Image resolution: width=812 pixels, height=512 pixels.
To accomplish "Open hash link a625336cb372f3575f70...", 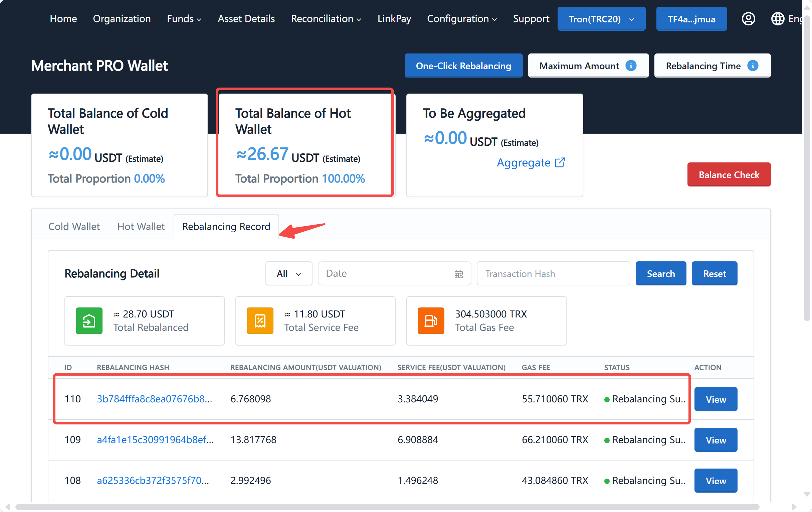I will coord(153,481).
